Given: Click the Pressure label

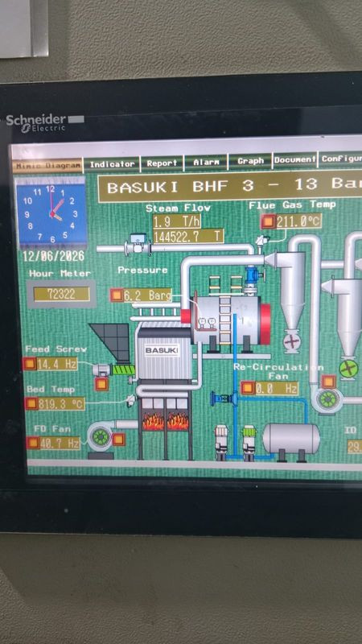Looking at the screenshot, I should (142, 270).
